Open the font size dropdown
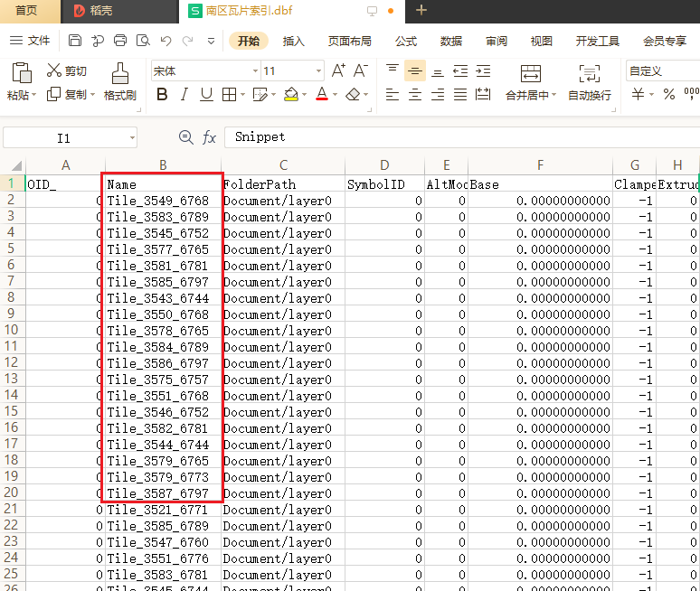Viewport: 700px width, 591px height. (318, 70)
